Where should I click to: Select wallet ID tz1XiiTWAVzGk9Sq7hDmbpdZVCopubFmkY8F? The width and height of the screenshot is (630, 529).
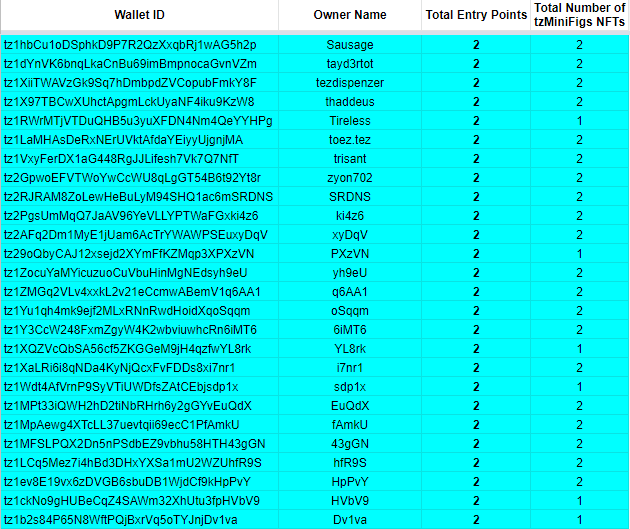(139, 83)
